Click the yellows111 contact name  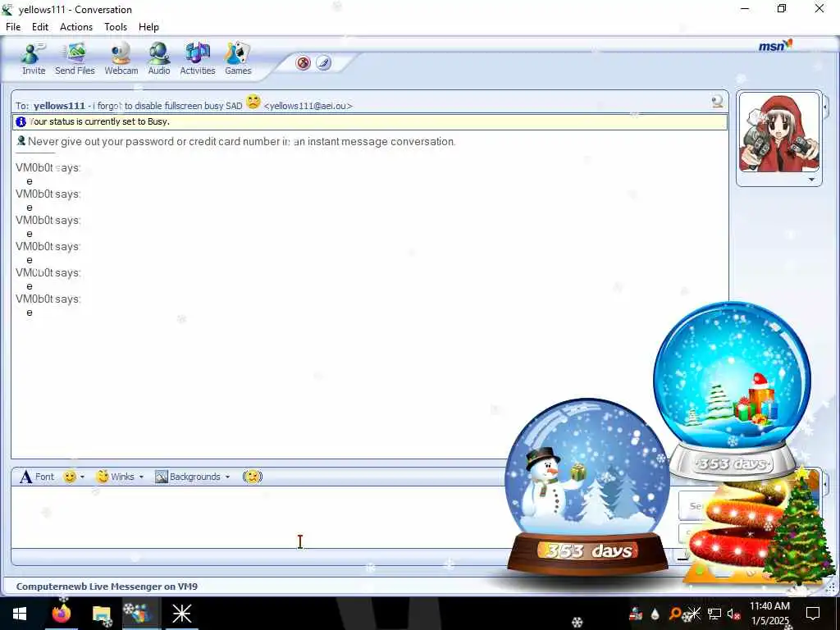click(59, 106)
